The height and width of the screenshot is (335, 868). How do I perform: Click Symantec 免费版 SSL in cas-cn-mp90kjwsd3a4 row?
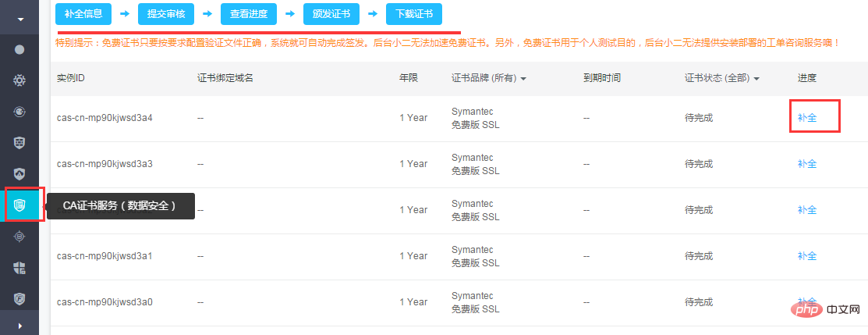[476, 118]
